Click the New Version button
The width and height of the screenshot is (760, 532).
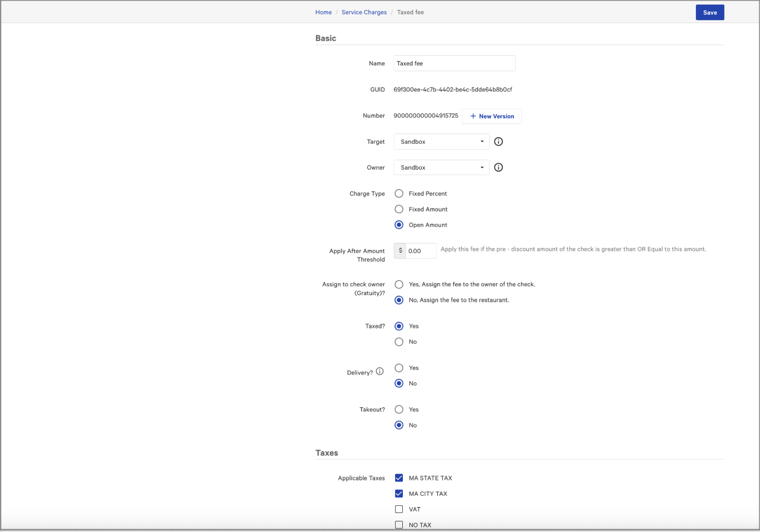pos(491,116)
